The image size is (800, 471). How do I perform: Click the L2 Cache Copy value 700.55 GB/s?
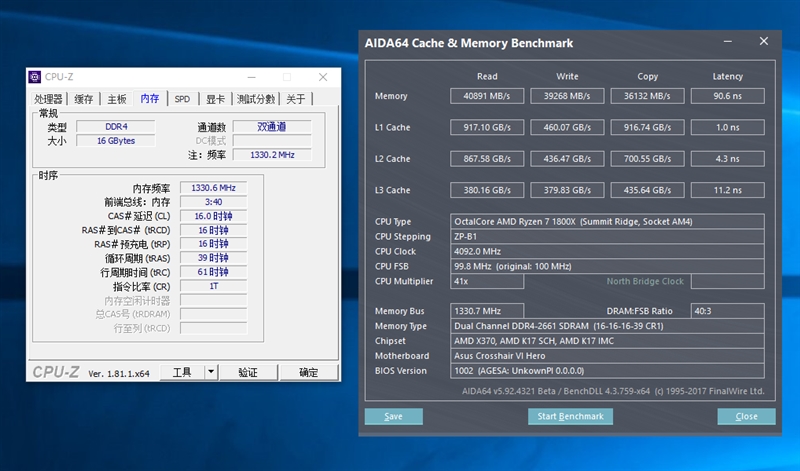647,159
